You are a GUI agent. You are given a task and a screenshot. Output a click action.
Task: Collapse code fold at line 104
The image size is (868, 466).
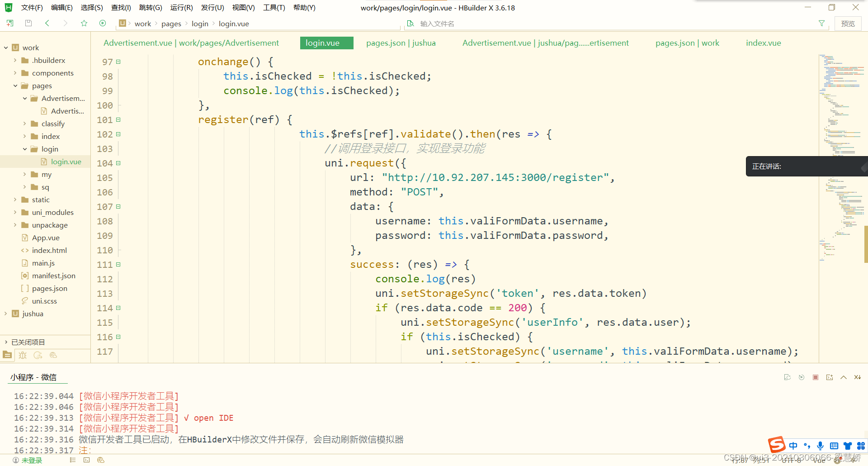pos(118,163)
